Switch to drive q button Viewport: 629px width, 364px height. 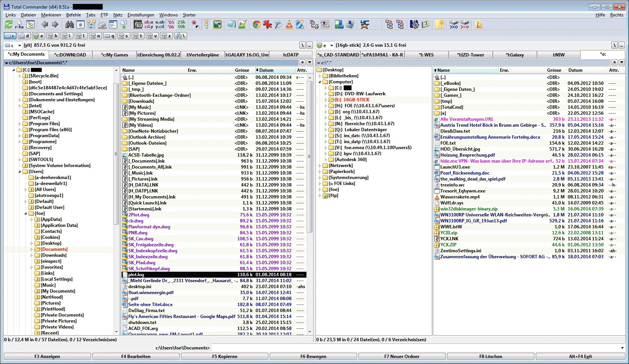click(109, 36)
